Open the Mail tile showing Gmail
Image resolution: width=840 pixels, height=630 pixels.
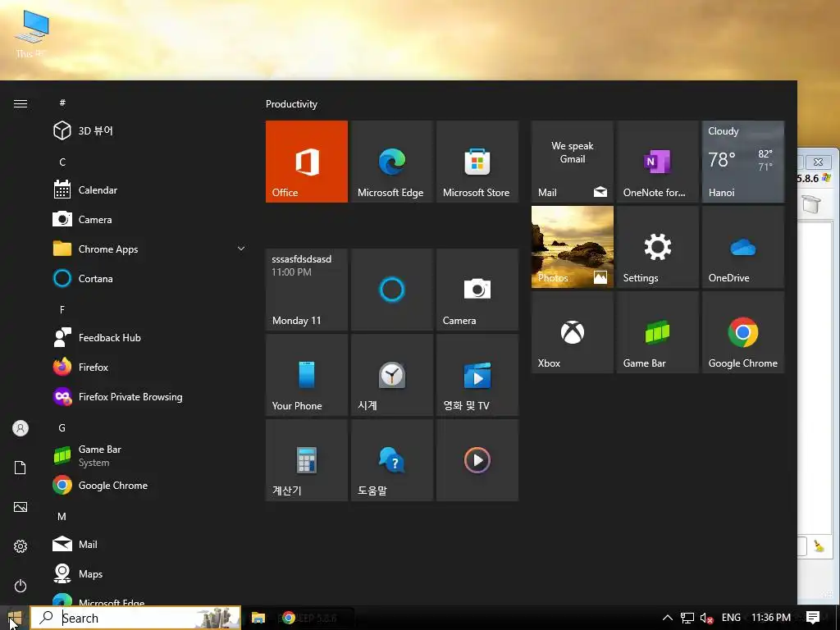[572, 162]
